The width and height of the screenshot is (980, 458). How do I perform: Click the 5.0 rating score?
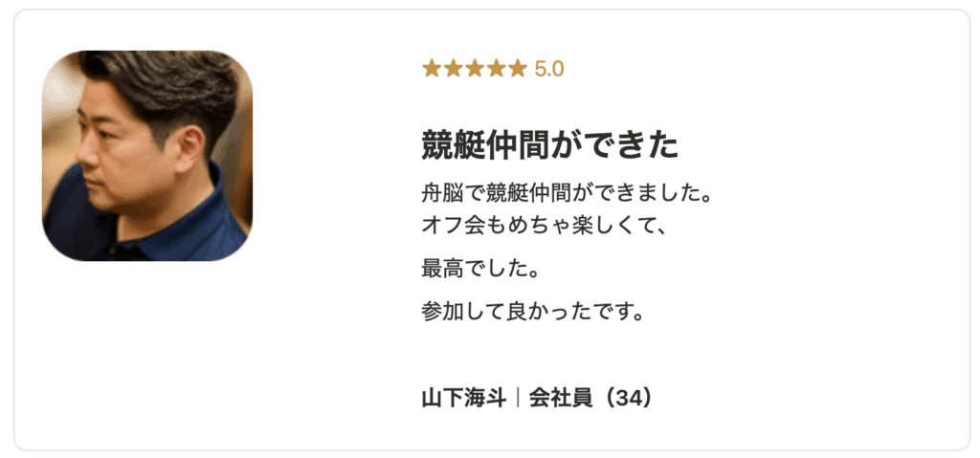point(549,69)
